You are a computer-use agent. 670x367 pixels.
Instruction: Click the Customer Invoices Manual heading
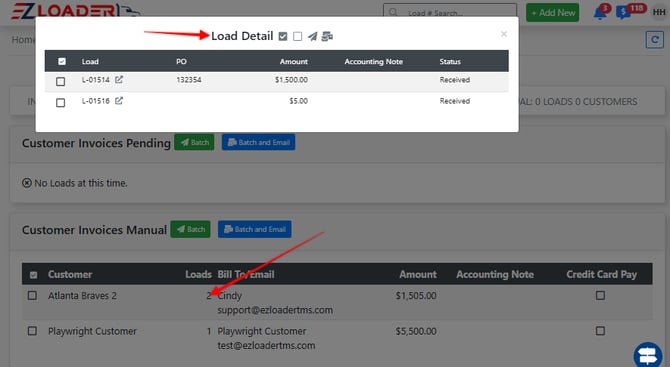[x=94, y=230]
